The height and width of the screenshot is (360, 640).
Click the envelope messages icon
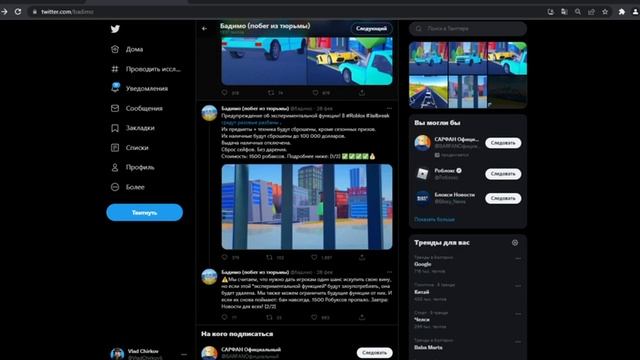(115, 108)
